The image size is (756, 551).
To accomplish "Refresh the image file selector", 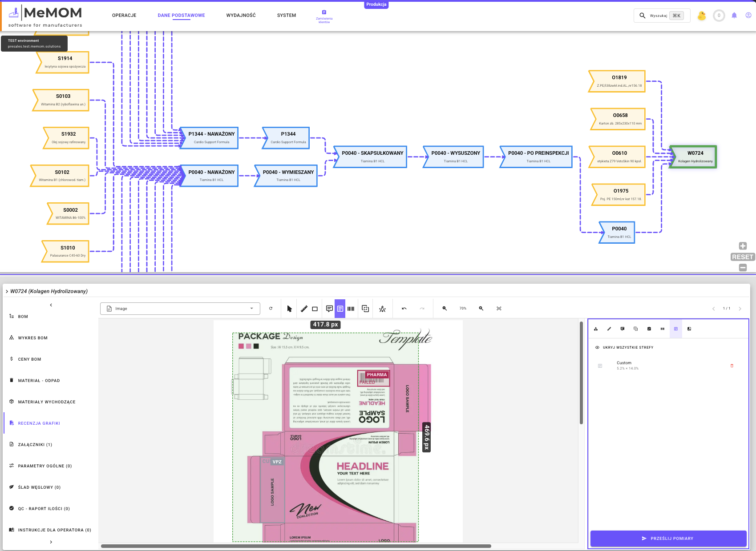I will [271, 308].
